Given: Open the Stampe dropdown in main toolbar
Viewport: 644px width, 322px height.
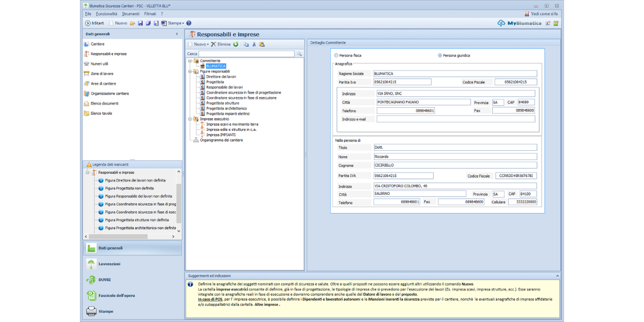Looking at the screenshot, I should pyautogui.click(x=175, y=23).
